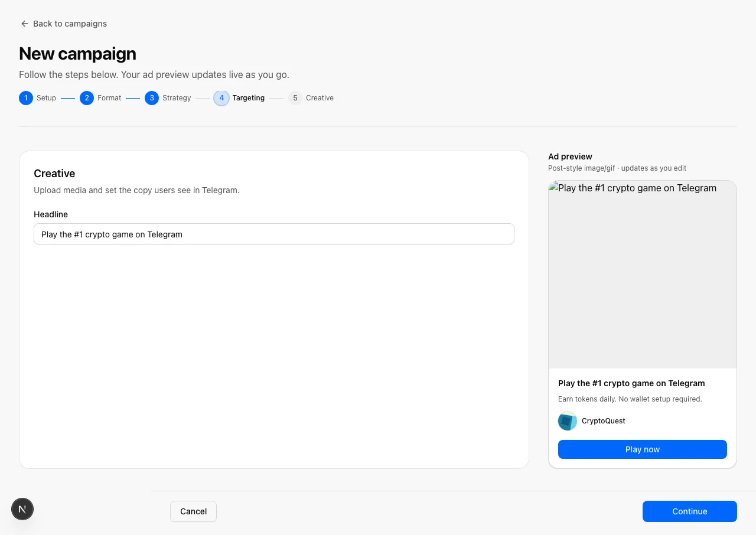The image size is (756, 535).
Task: Click Play now in the ad preview
Action: [x=643, y=449]
